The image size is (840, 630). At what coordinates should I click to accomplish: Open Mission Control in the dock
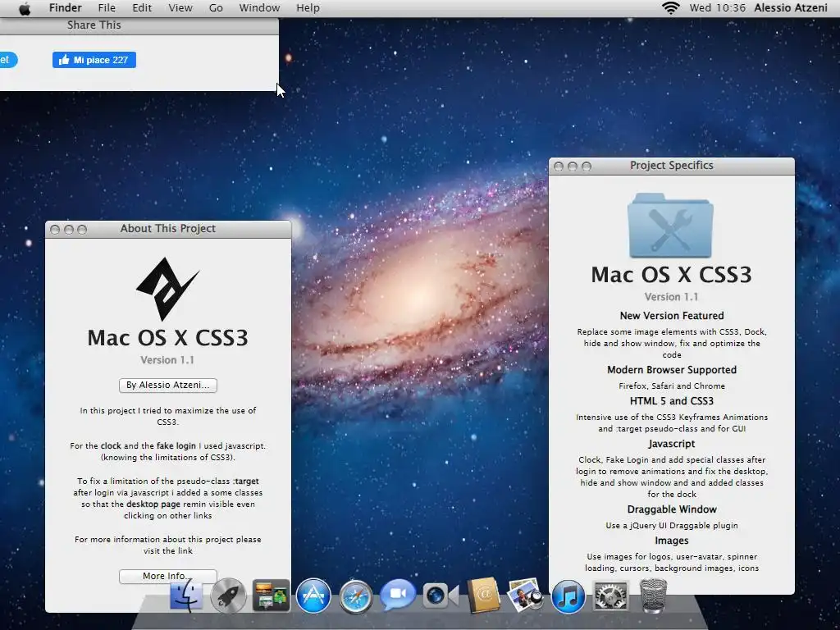pos(271,596)
